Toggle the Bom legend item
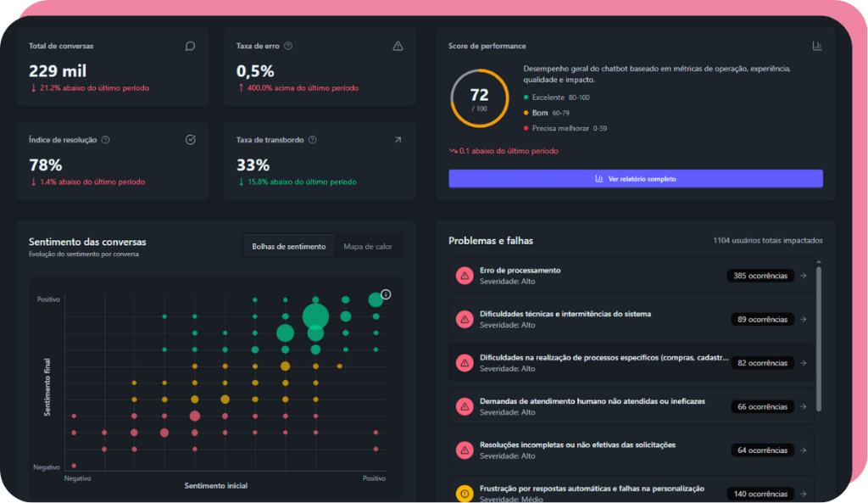 click(x=550, y=114)
